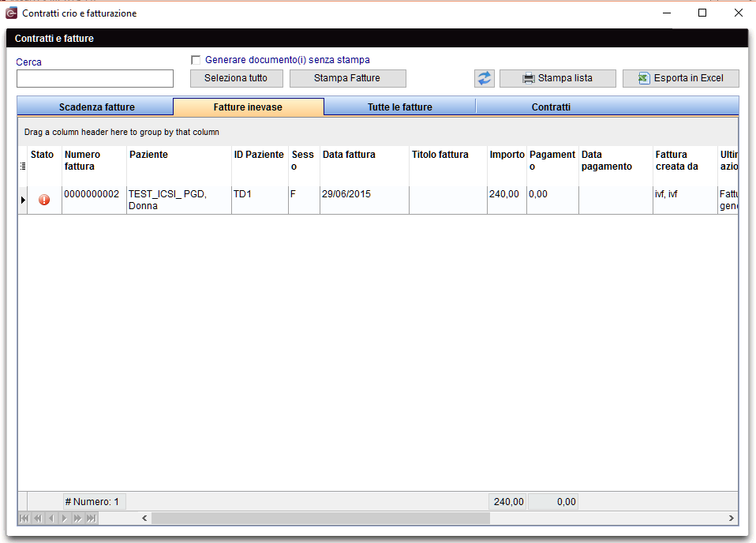Select ID Paziente cell TD1
Viewport: 756px width, 543px height.
point(260,200)
